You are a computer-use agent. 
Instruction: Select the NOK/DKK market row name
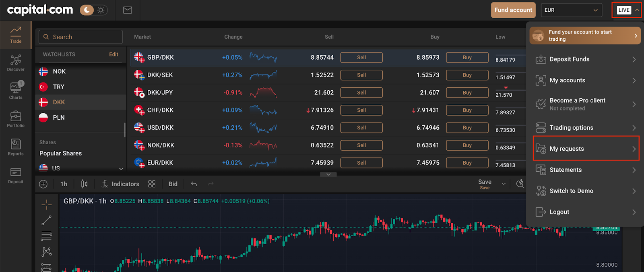(161, 145)
